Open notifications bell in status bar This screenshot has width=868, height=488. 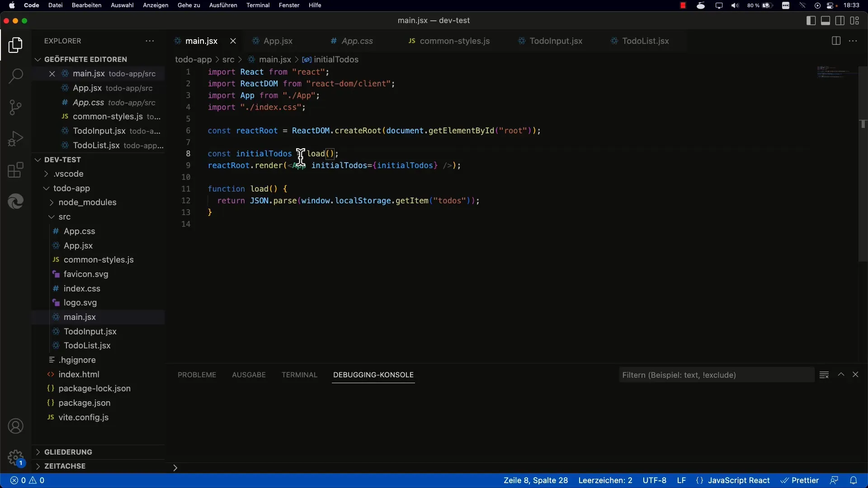(854, 480)
